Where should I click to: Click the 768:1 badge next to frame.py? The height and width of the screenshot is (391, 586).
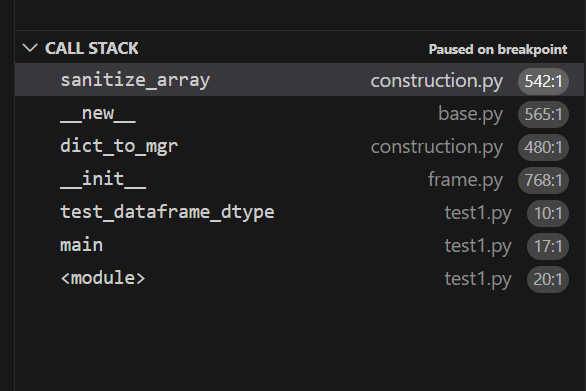[543, 180]
